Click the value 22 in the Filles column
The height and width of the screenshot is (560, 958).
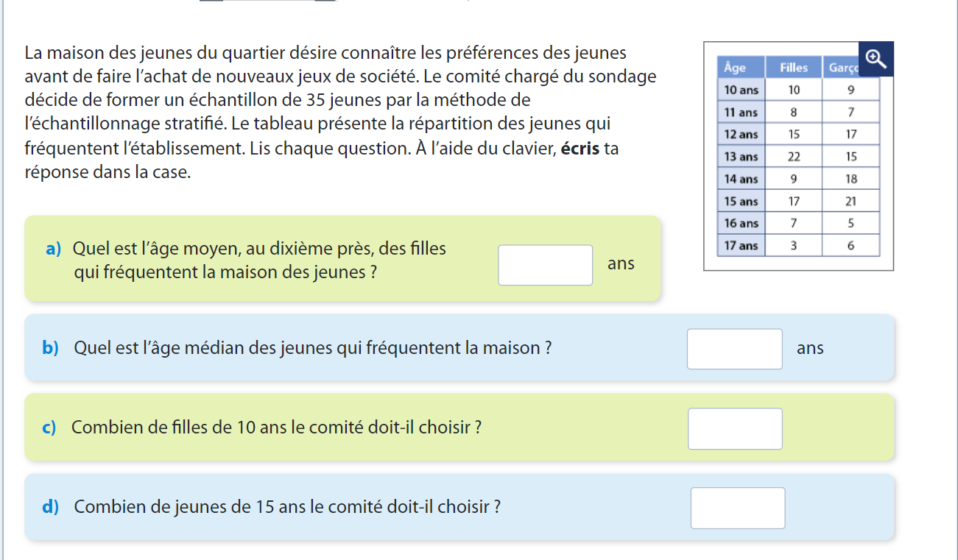[794, 157]
